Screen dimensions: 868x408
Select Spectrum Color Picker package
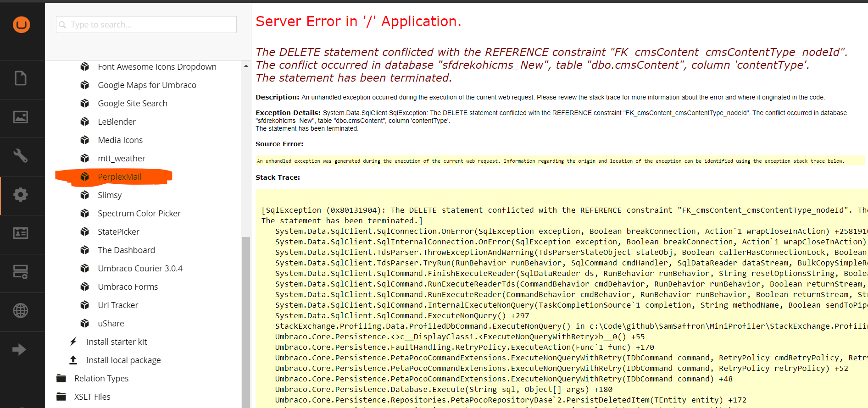click(139, 214)
